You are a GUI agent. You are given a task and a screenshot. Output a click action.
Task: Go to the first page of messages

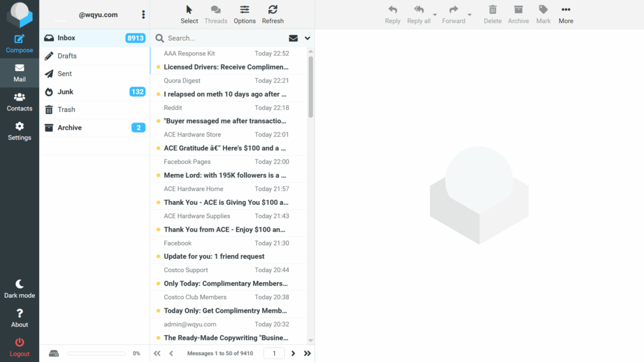(x=157, y=353)
